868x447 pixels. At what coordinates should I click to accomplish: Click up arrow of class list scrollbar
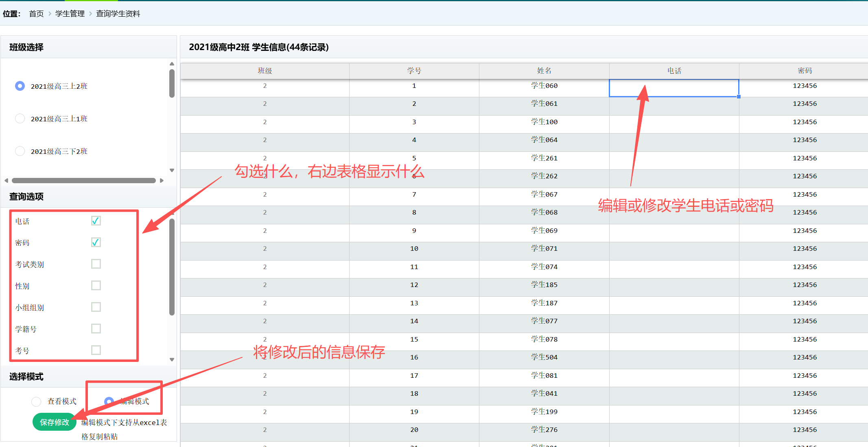coord(172,64)
